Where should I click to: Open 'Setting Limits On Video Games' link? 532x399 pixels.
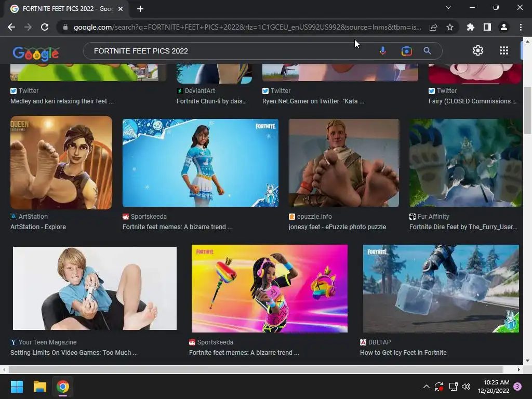74,353
